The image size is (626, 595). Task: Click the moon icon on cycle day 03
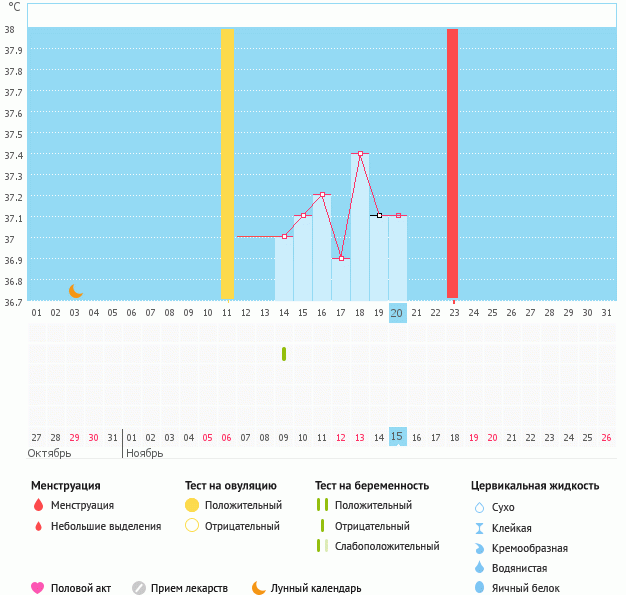point(75,291)
